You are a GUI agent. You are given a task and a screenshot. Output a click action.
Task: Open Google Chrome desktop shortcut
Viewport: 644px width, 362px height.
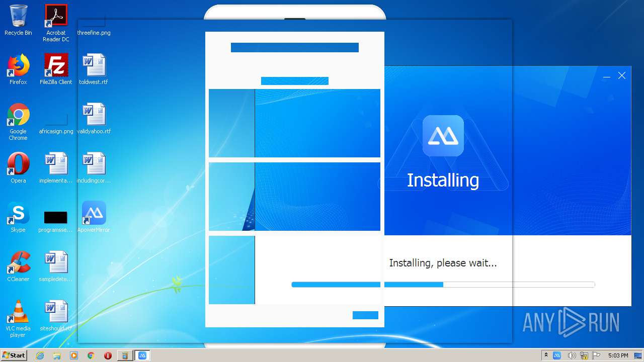click(x=18, y=122)
